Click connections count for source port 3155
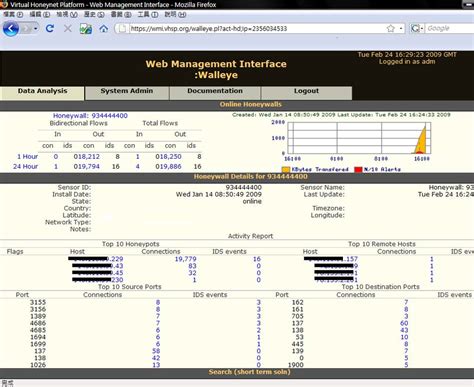 click(x=158, y=302)
